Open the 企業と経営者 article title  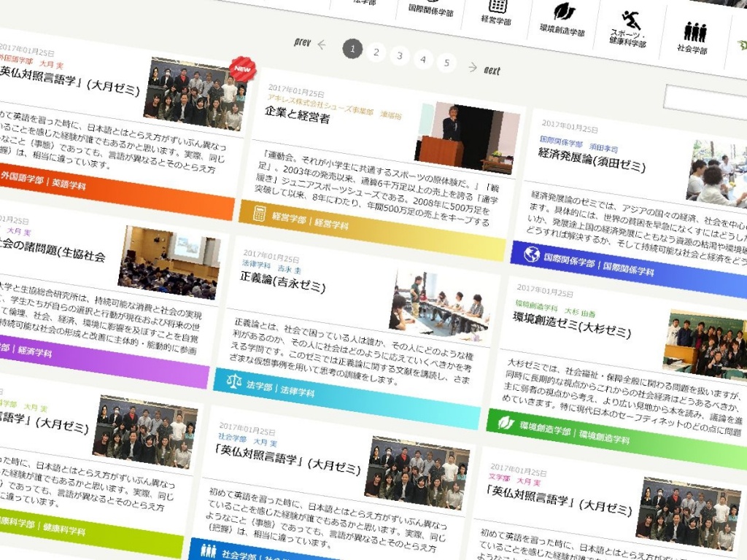point(298,114)
